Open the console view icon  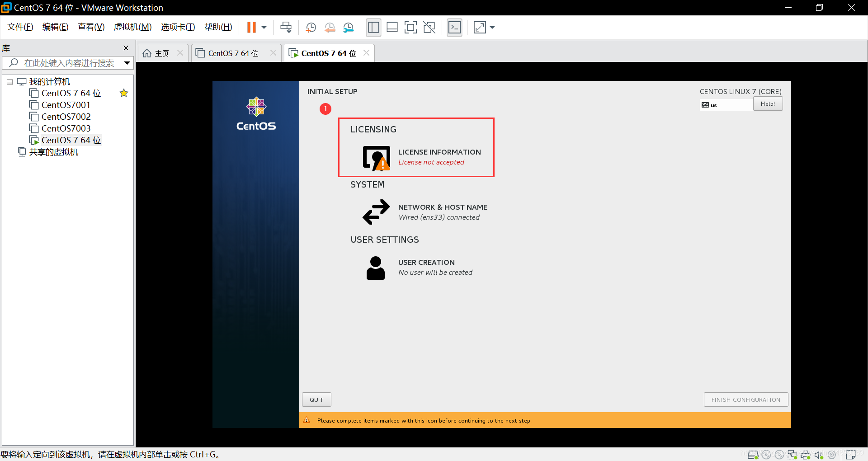click(454, 28)
